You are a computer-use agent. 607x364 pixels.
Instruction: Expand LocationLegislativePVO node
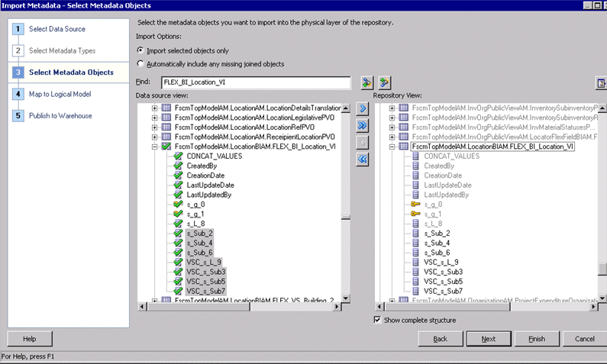pos(154,118)
